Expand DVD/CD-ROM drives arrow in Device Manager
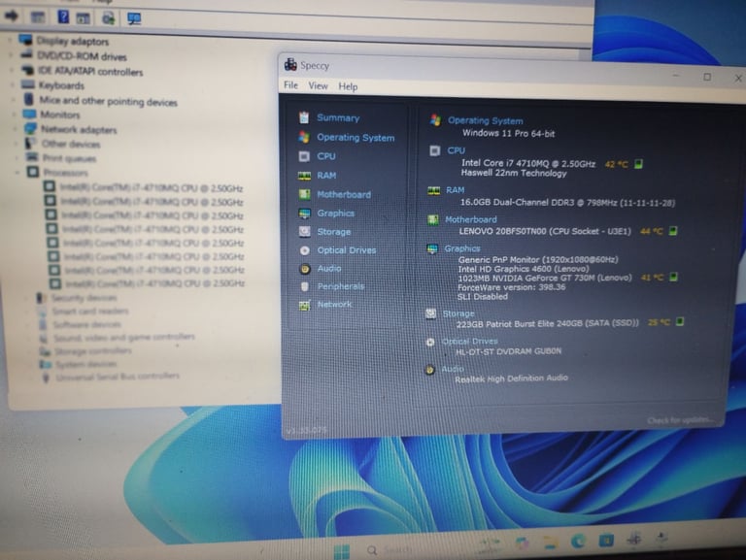746x560 pixels. coord(12,55)
